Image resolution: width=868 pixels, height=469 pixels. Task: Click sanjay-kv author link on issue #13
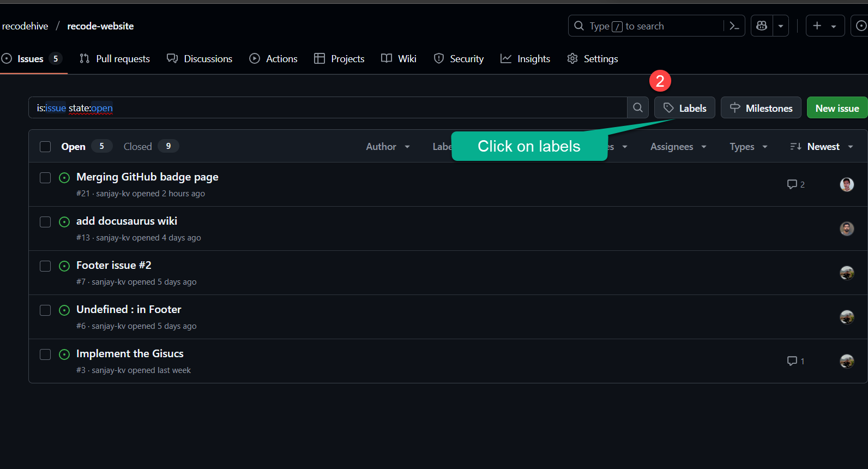(113, 238)
